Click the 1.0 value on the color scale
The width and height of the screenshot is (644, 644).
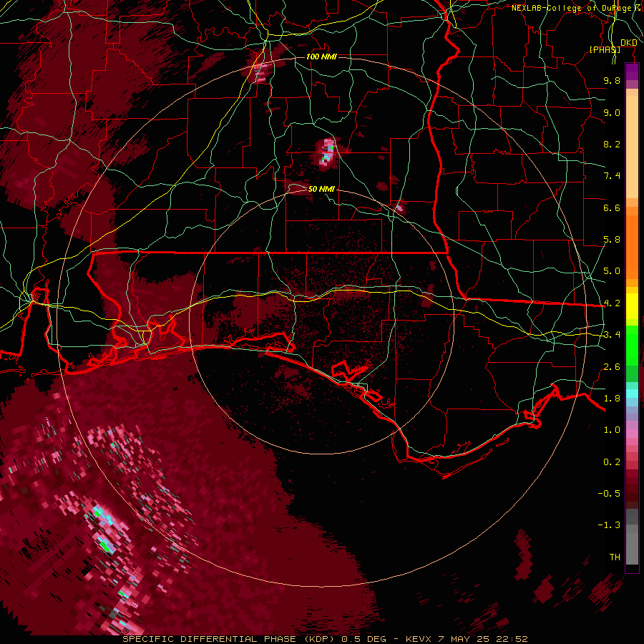pos(612,430)
